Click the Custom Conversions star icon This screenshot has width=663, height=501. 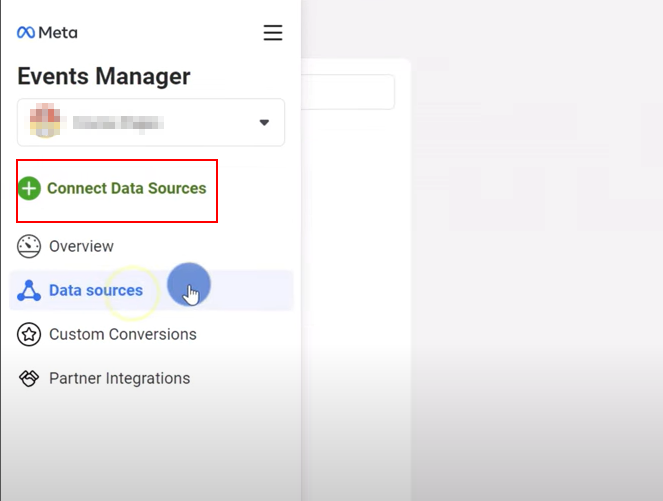pos(29,335)
